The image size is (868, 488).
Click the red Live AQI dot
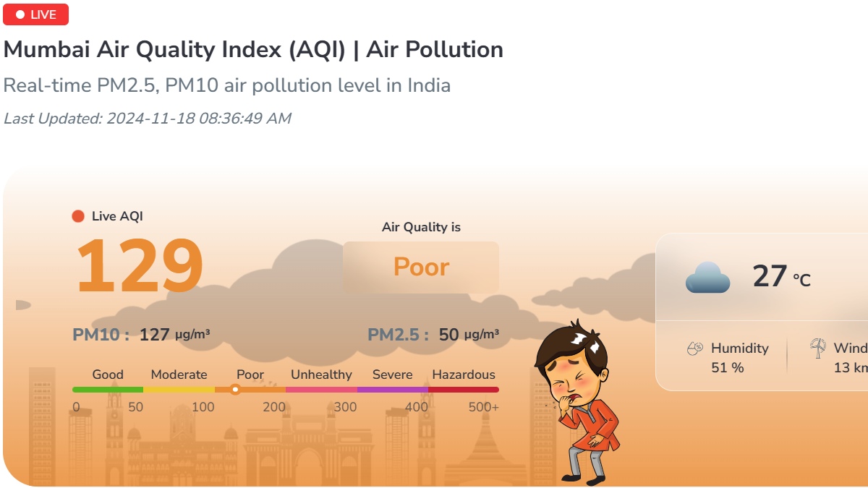(78, 216)
